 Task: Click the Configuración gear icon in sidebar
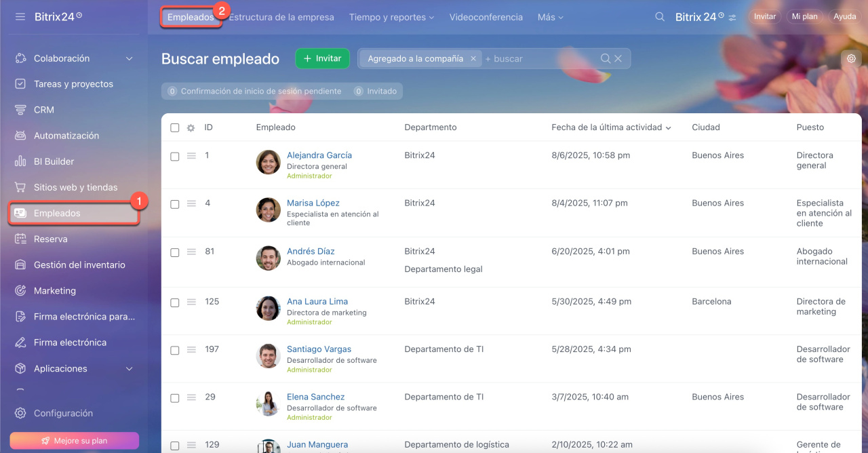[x=20, y=413]
